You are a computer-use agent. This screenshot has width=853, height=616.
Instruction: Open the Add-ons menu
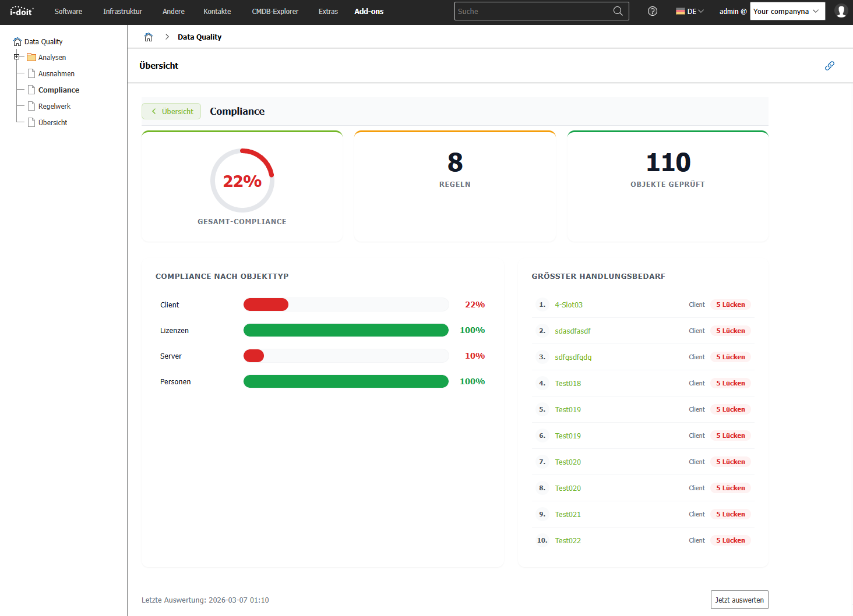click(x=369, y=11)
